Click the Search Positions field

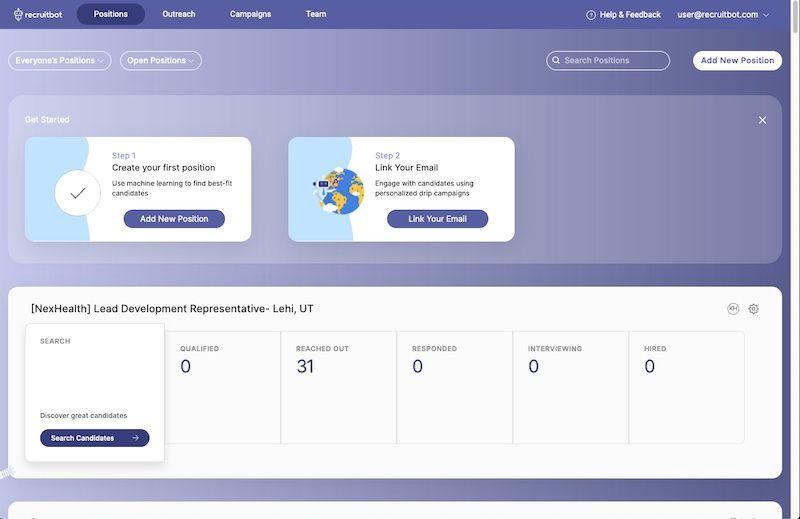tap(608, 60)
